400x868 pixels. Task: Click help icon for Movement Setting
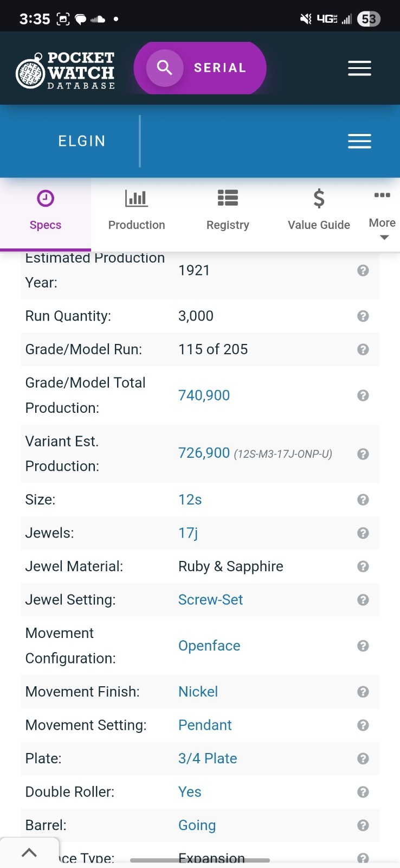[363, 725]
